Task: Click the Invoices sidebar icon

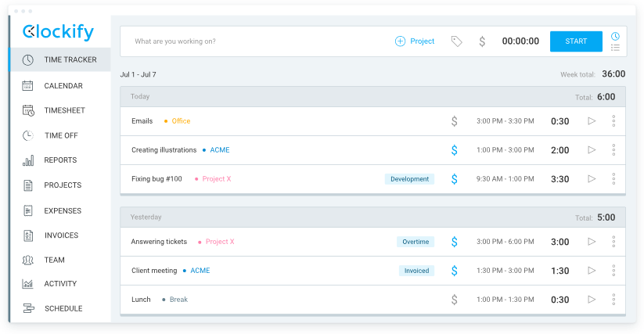Action: pos(28,235)
